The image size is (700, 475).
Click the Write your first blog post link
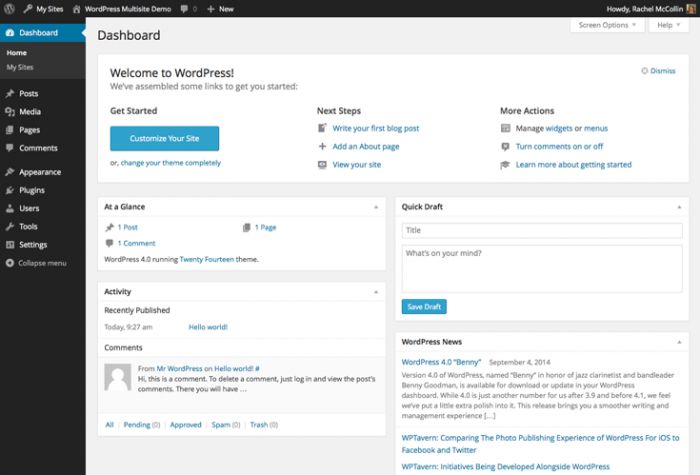pos(375,129)
